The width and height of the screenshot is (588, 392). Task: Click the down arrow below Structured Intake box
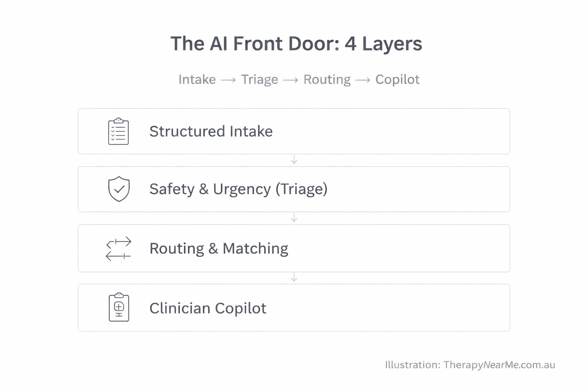pos(294,160)
